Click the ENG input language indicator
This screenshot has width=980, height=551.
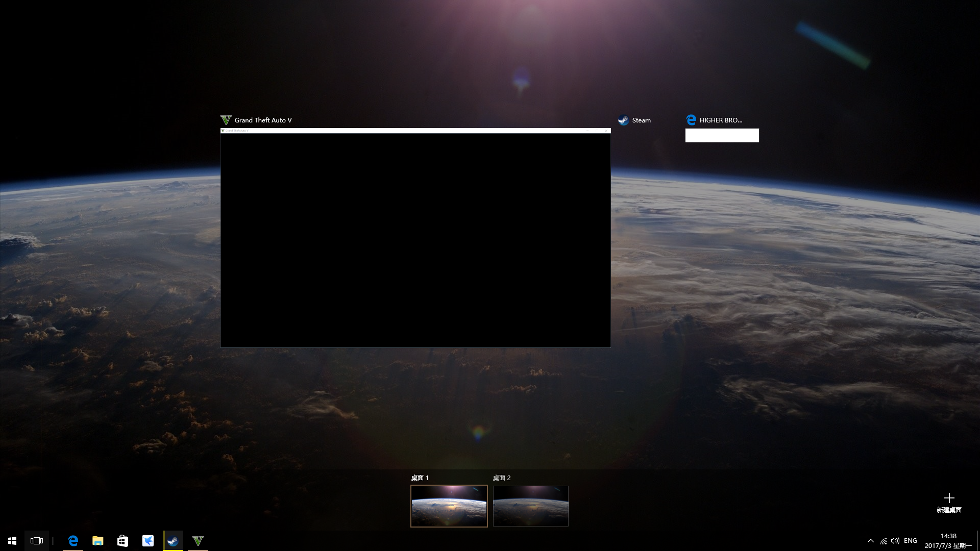click(911, 541)
